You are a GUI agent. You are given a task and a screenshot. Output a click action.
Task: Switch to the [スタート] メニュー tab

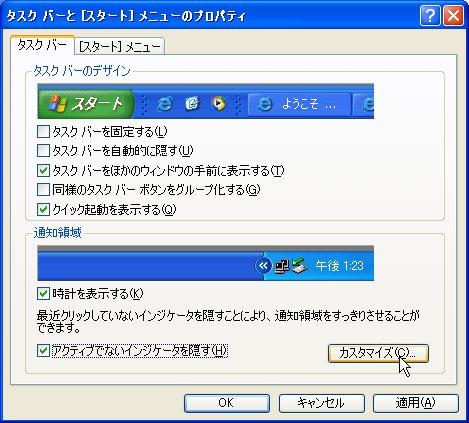click(120, 46)
